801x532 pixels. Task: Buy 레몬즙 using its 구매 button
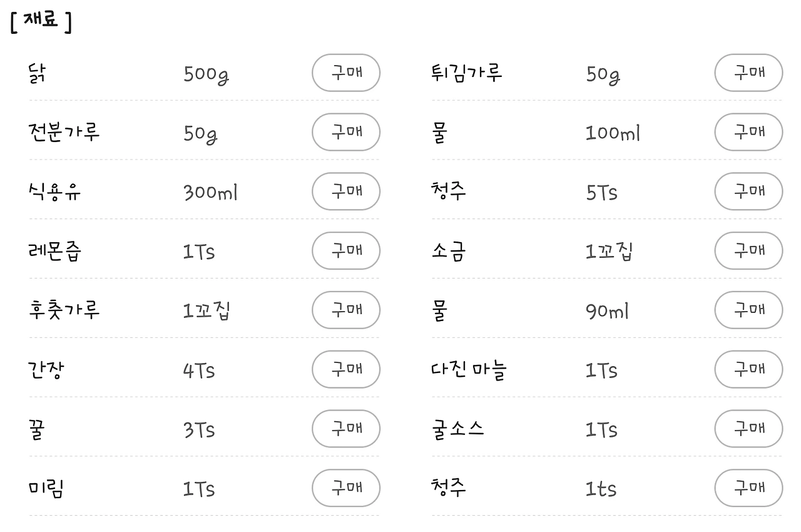pos(346,251)
